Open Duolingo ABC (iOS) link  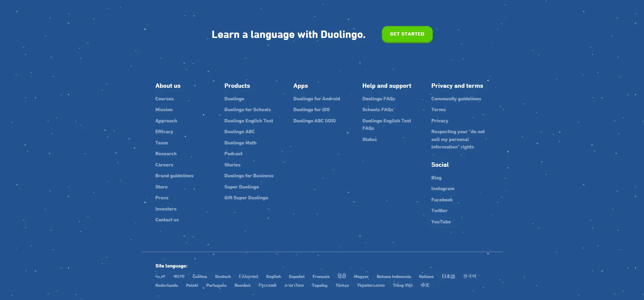tap(315, 121)
